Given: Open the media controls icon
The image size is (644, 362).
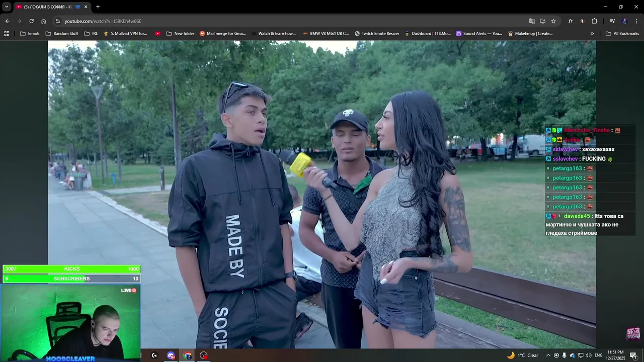Looking at the screenshot, I should click(x=612, y=21).
